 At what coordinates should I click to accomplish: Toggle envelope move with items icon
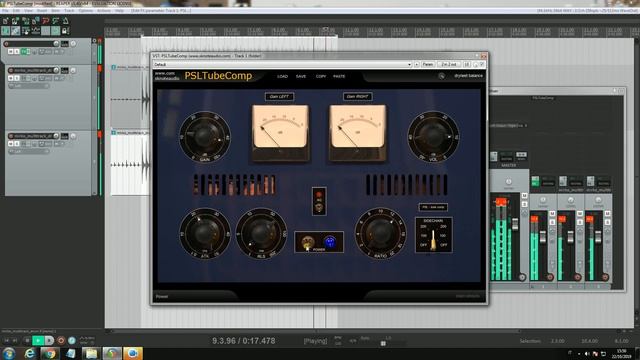36,31
